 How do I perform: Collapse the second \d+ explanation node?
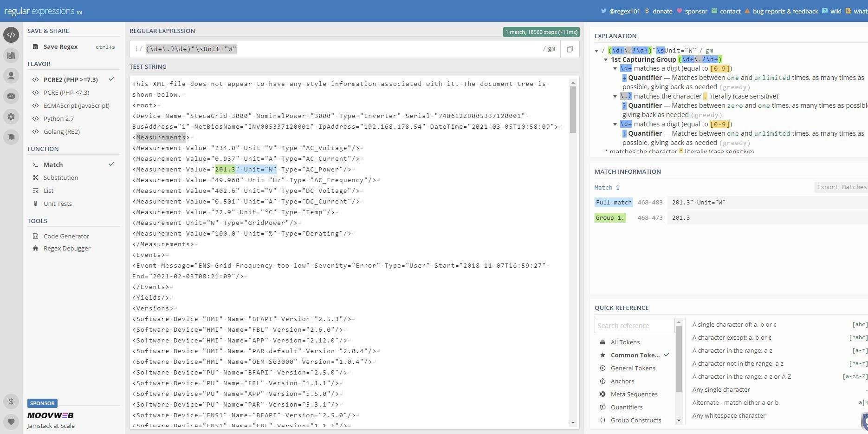615,125
